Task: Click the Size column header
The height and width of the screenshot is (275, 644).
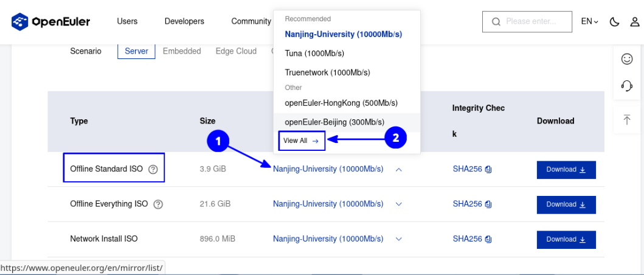Action: [207, 121]
